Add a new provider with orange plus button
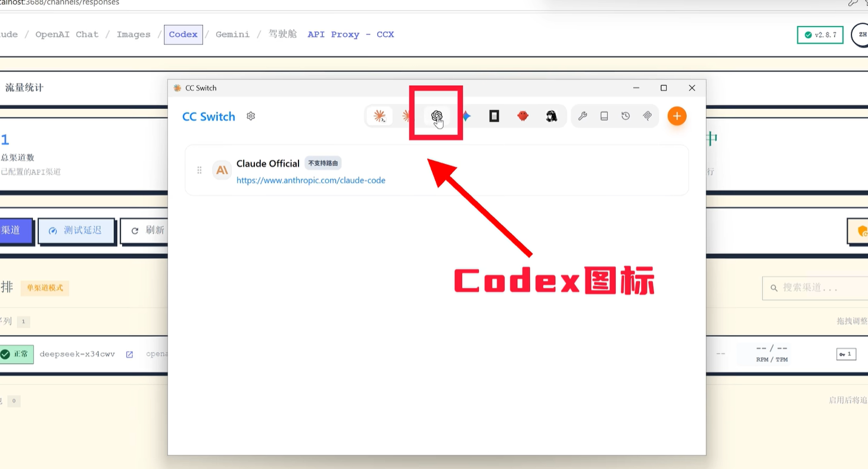868x469 pixels. pos(677,116)
